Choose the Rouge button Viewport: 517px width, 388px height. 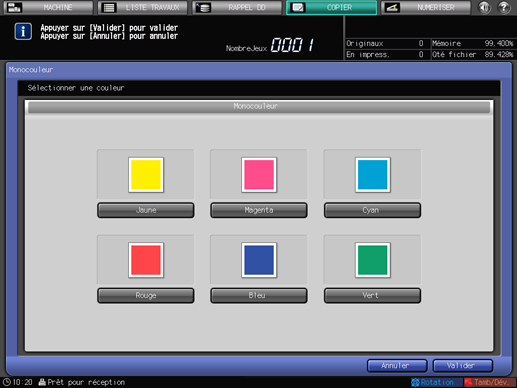pos(146,296)
